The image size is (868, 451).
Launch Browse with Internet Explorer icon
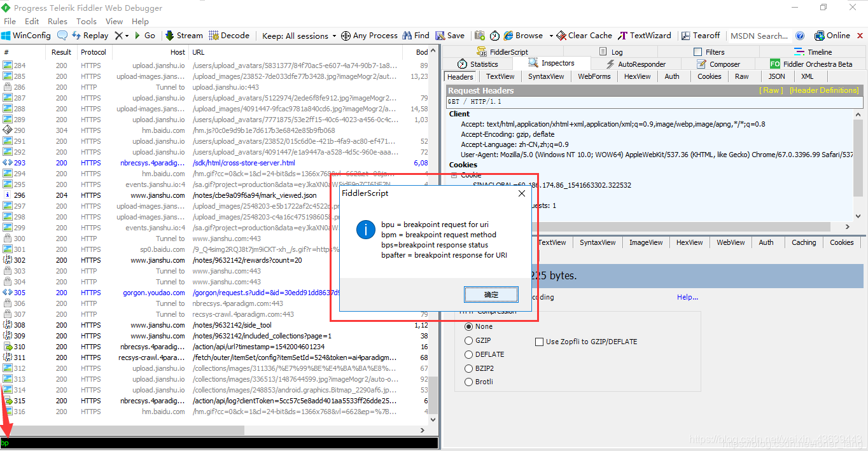(x=523, y=36)
